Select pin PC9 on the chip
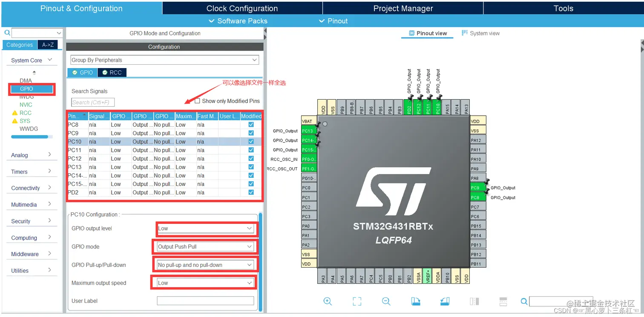Viewport: 644px width, 317px height. pos(478,188)
